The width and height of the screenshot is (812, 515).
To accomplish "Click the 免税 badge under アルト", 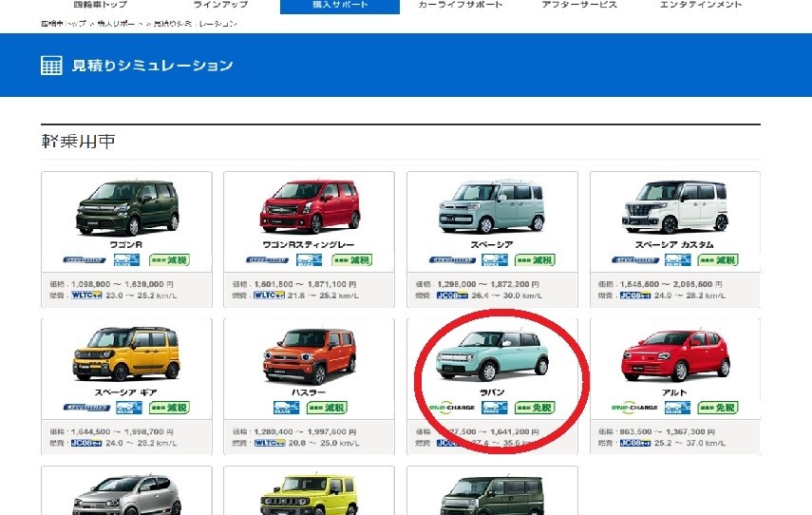I will [x=718, y=408].
